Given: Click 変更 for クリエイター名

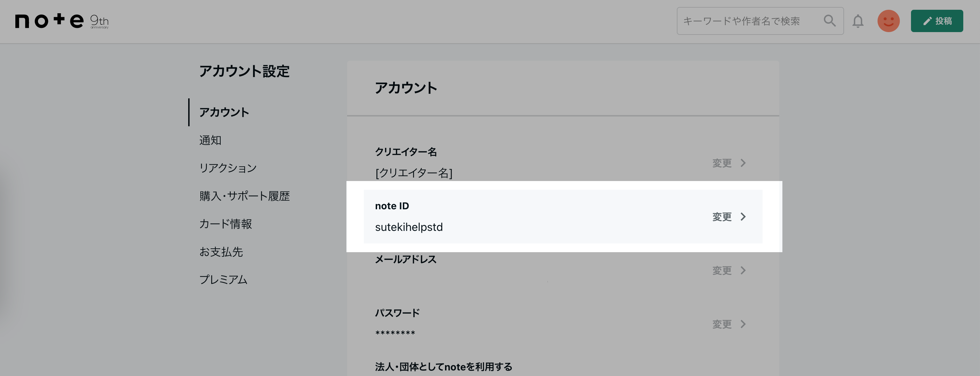Looking at the screenshot, I should (x=722, y=163).
